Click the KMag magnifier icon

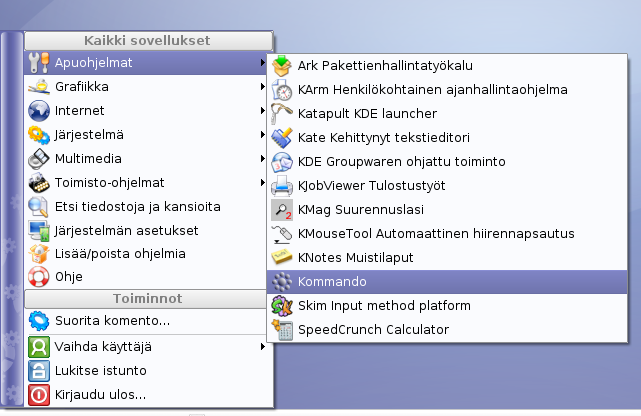point(282,210)
